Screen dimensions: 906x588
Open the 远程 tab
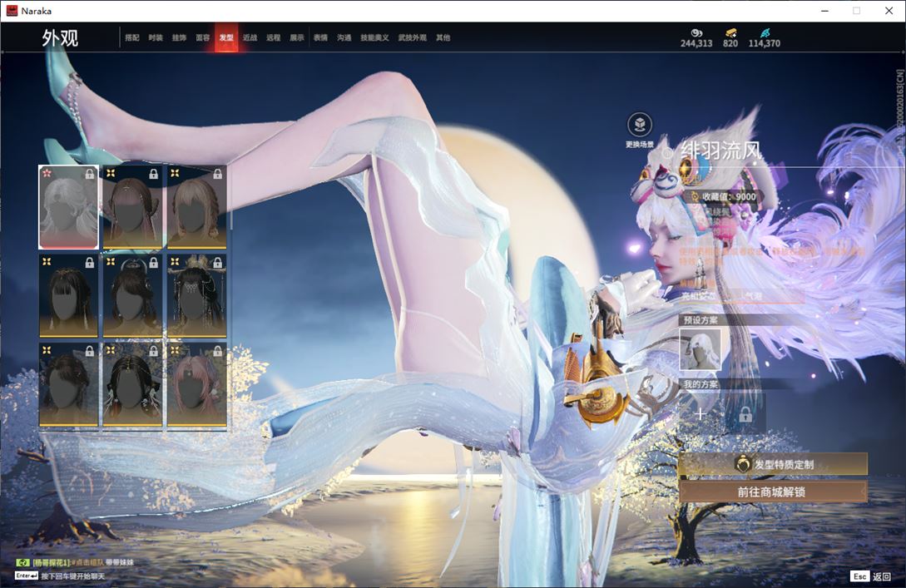click(274, 37)
